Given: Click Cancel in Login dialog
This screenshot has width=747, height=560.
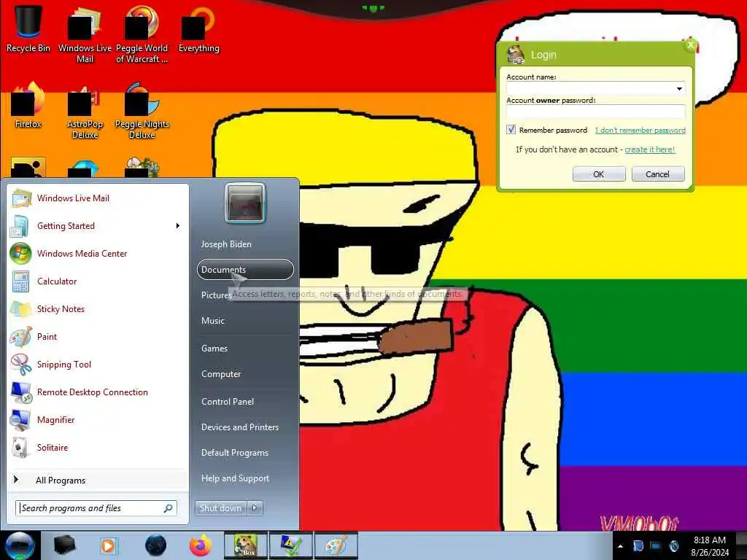Looking at the screenshot, I should 658,174.
